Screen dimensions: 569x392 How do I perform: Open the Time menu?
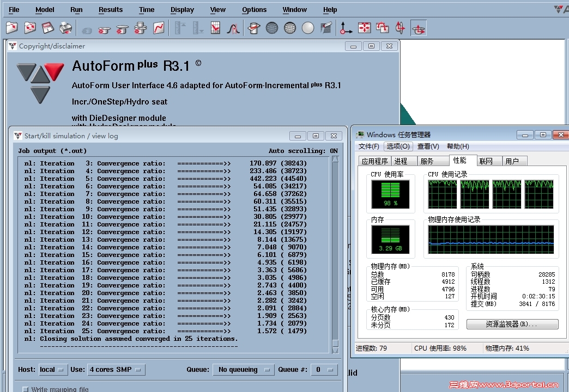coord(147,10)
